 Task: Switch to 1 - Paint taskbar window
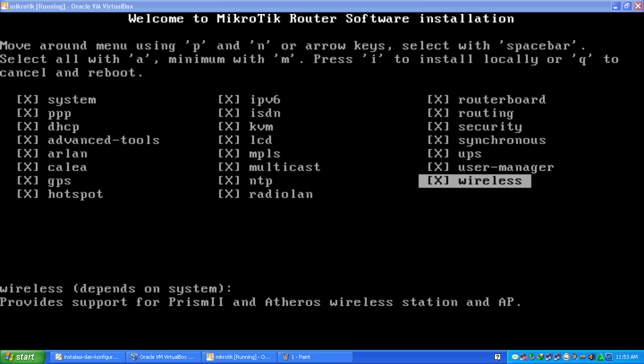315,357
